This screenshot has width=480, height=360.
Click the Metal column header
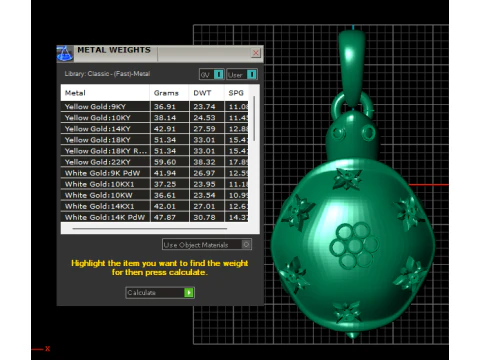point(105,93)
